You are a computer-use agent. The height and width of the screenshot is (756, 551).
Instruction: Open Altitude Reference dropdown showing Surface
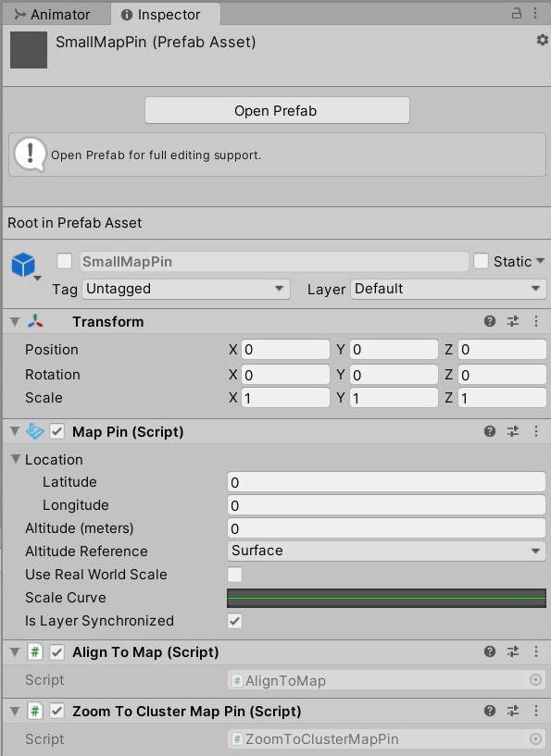point(386,551)
